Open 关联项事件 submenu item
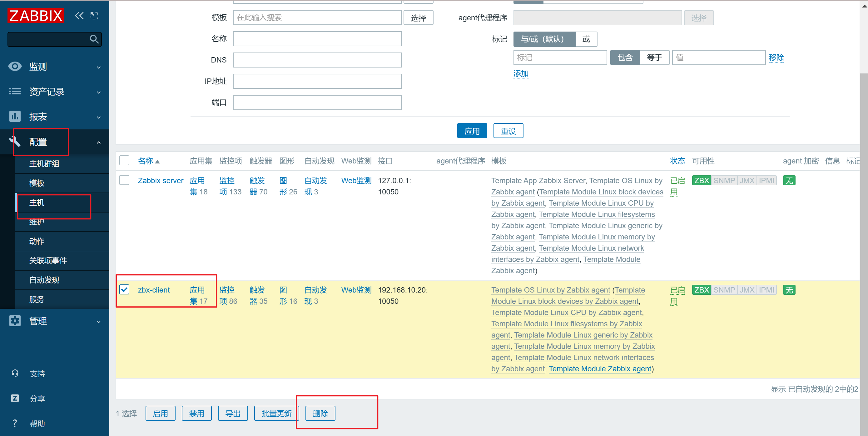Screen dimensions: 868x436 62,260
